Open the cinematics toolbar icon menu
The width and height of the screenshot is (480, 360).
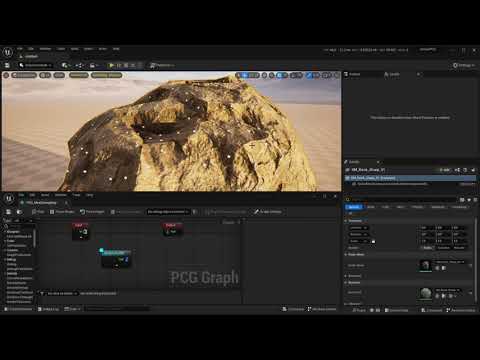click(94, 65)
